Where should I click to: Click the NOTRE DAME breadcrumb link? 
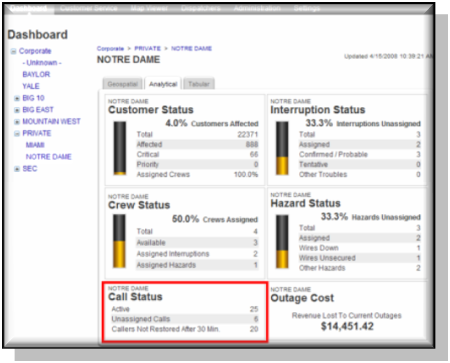191,49
